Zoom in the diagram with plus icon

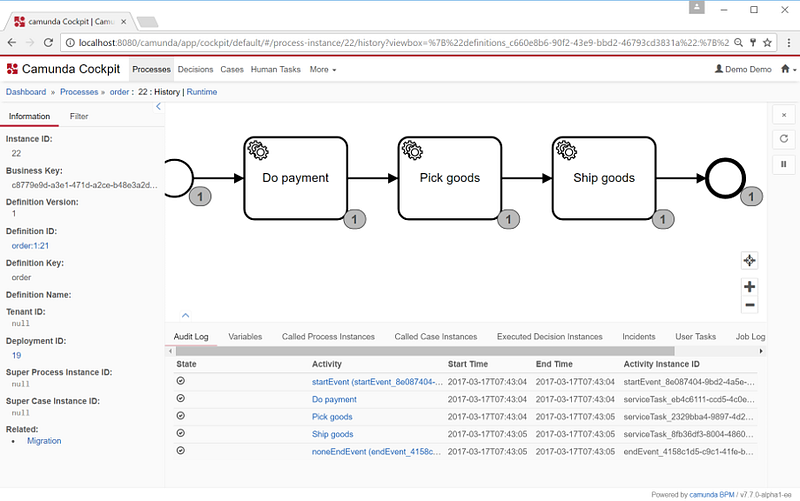[x=750, y=287]
